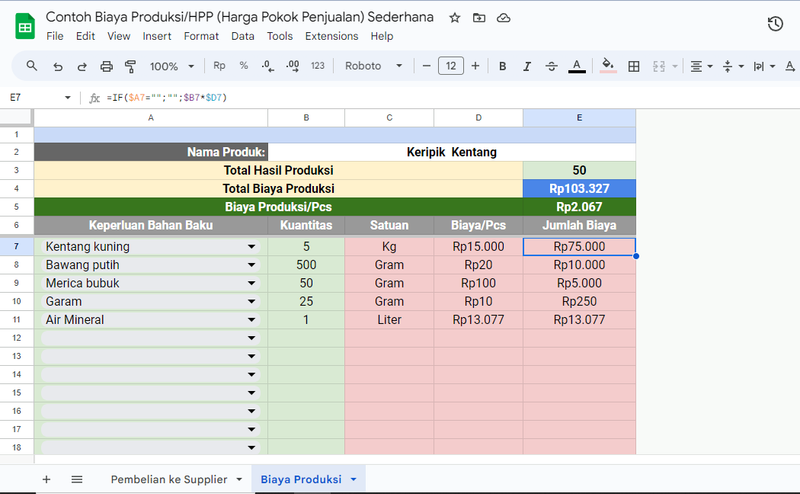The image size is (800, 494).
Task: Decrease decimal places
Action: tap(268, 66)
